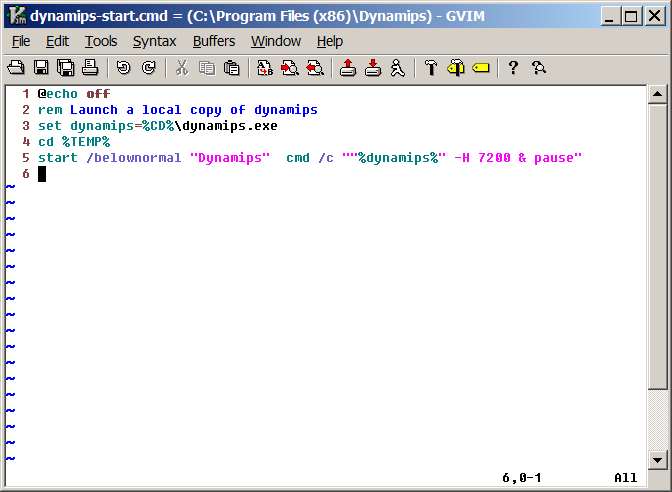Viewport: 672px width, 492px height.
Task: Save session with download arrow icon
Action: click(x=373, y=68)
